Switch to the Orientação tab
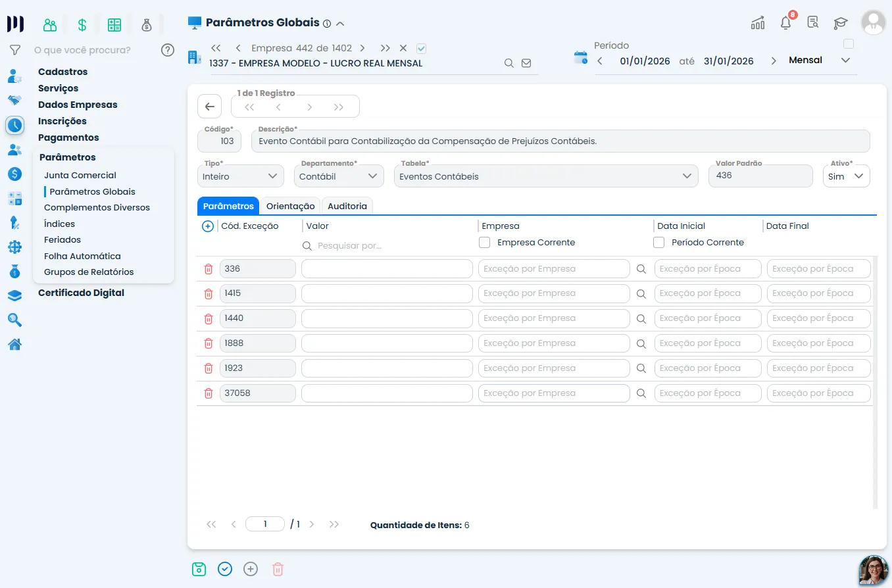This screenshot has height=588, width=892. click(290, 206)
